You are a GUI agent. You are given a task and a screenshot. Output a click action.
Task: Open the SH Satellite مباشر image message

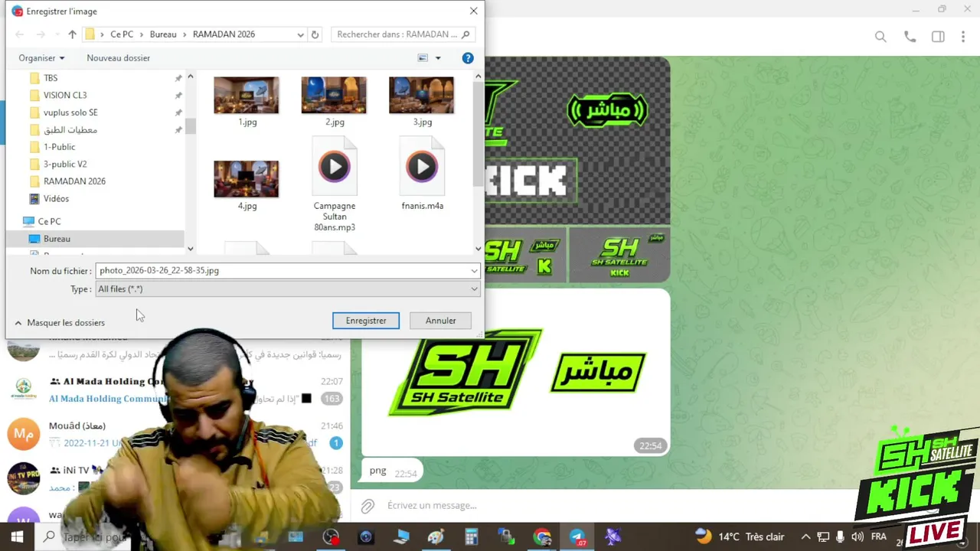[x=515, y=373]
